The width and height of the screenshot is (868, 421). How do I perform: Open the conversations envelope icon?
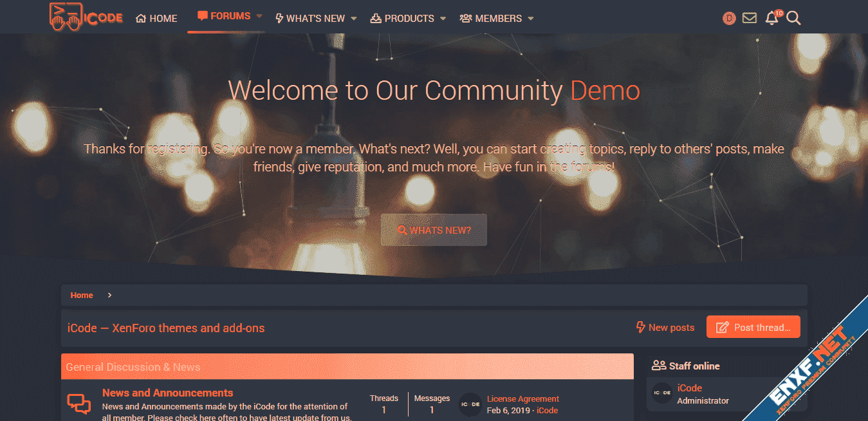click(750, 18)
